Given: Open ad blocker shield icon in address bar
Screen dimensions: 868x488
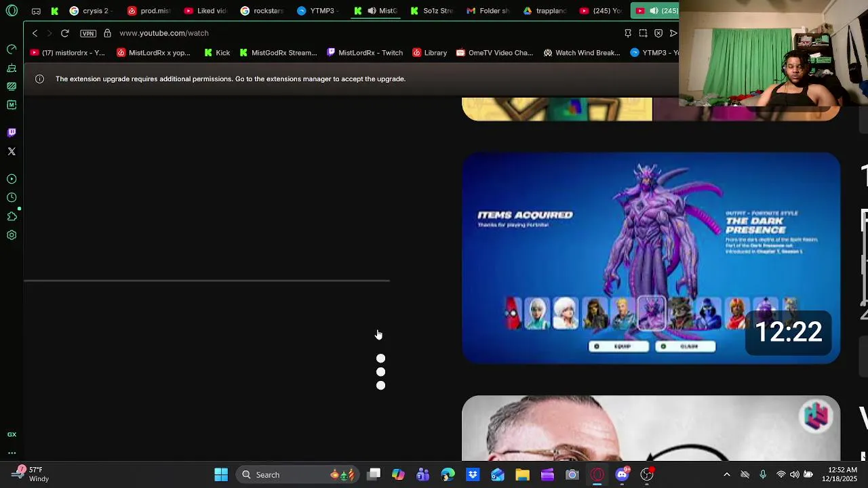Looking at the screenshot, I should point(658,33).
